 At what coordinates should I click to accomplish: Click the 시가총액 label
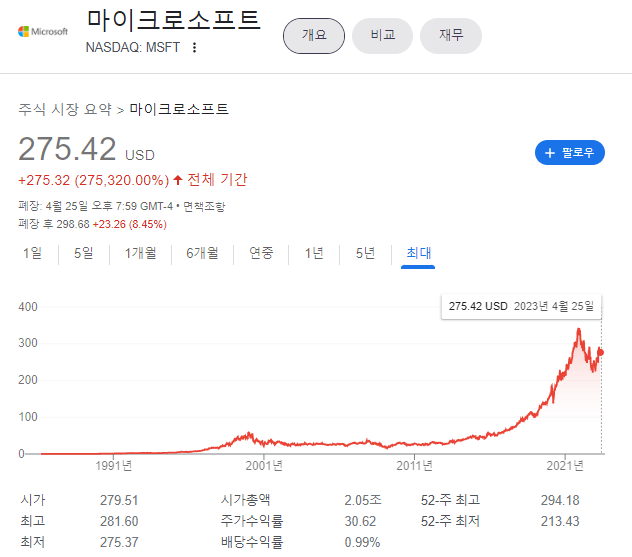point(245,501)
